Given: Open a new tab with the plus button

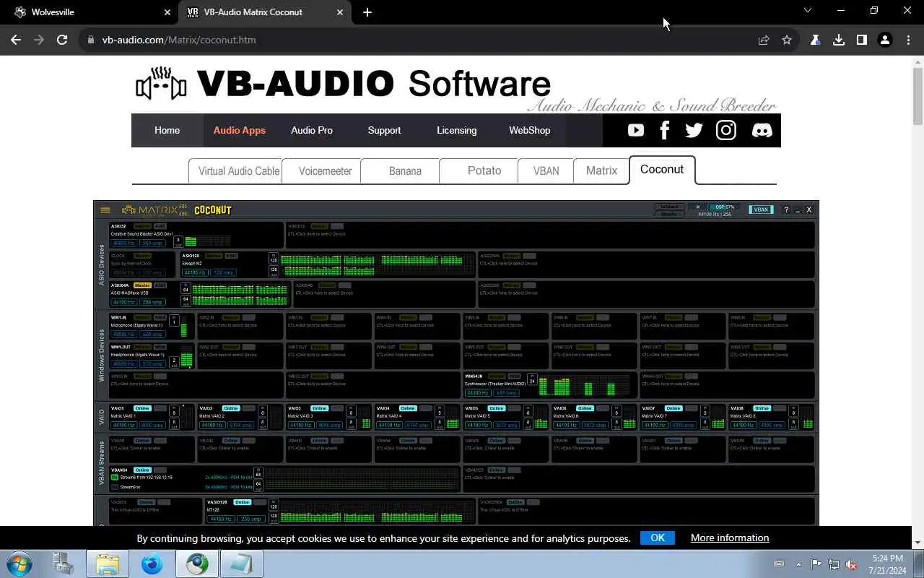Looking at the screenshot, I should tap(367, 12).
